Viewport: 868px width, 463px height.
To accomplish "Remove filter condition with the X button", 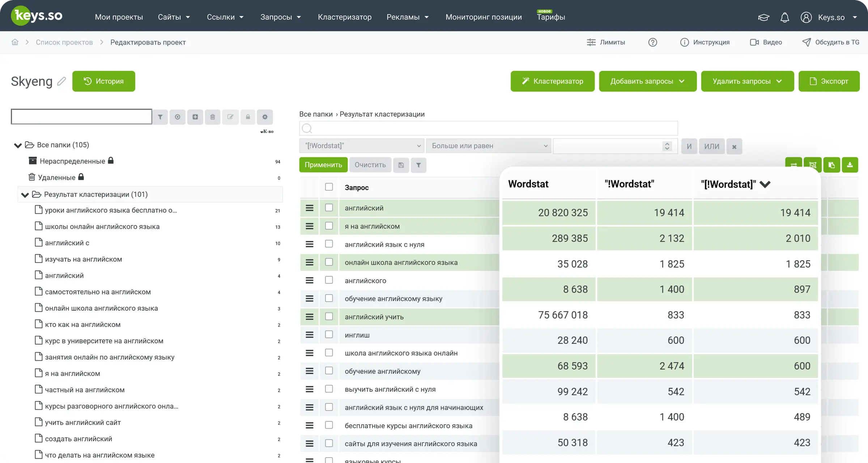I will coord(734,146).
